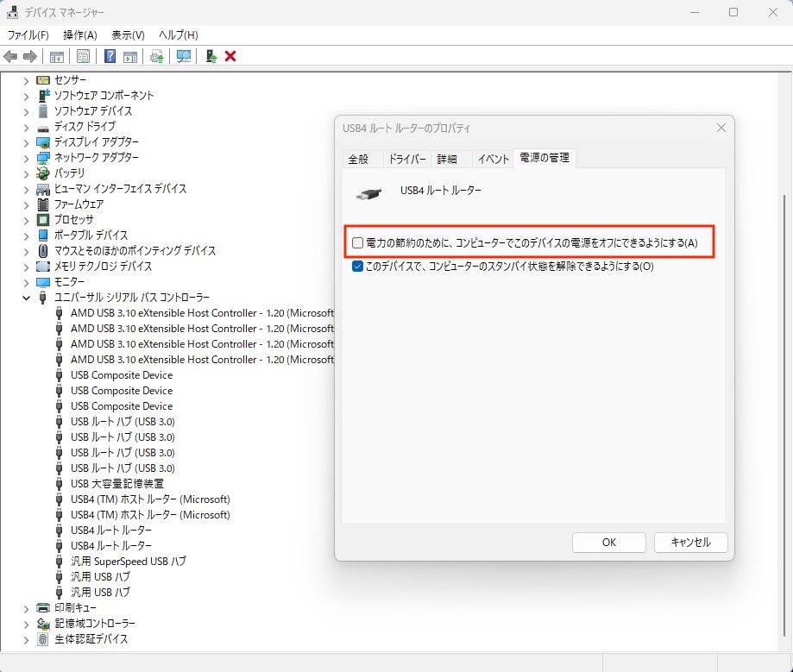Expand the バッテリ category
Viewport: 793px width, 672px height.
[26, 173]
